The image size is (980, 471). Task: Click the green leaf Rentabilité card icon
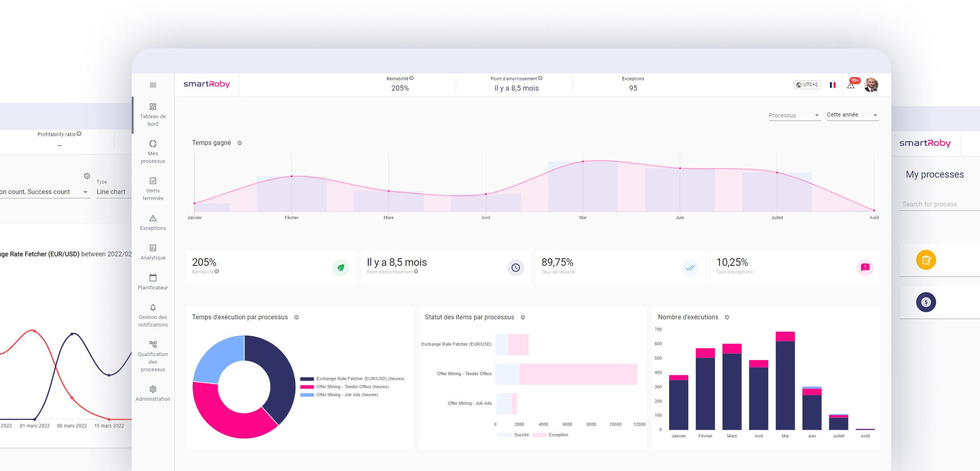pos(341,267)
